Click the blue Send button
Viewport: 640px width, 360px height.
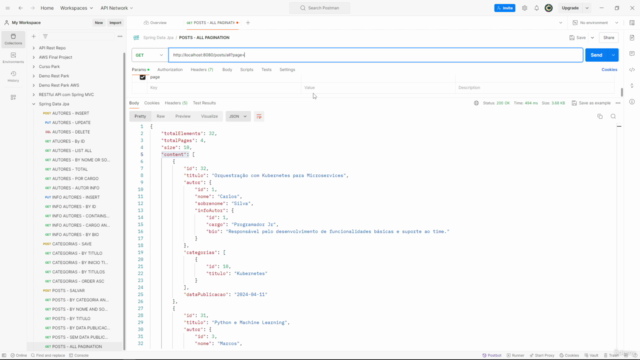[x=596, y=55]
